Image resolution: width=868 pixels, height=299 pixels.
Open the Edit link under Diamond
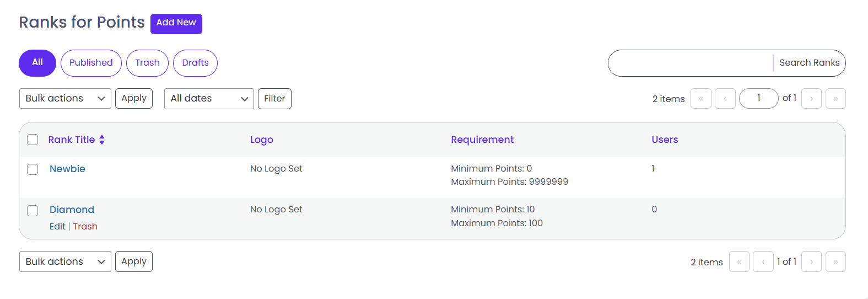(57, 227)
